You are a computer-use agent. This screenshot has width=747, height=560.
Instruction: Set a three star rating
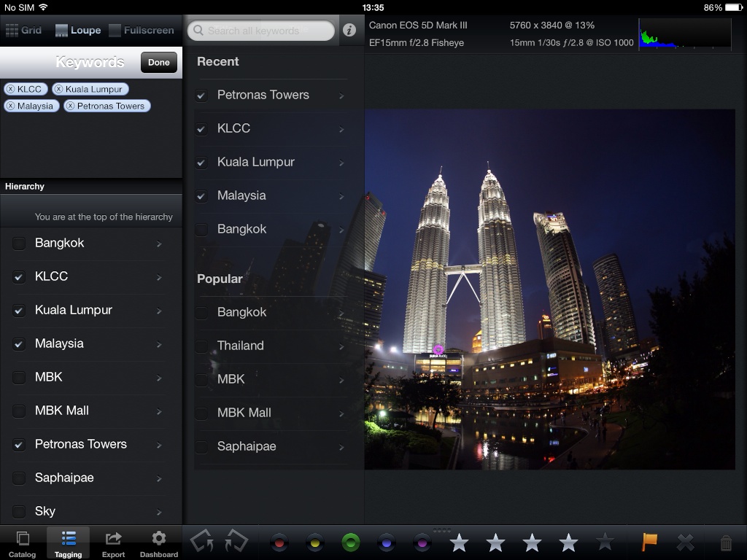click(x=532, y=542)
